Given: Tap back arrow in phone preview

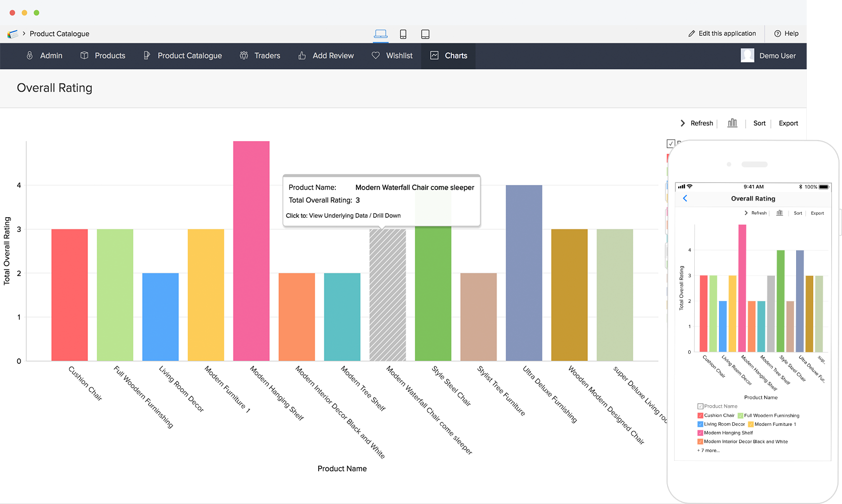Looking at the screenshot, I should [x=685, y=199].
